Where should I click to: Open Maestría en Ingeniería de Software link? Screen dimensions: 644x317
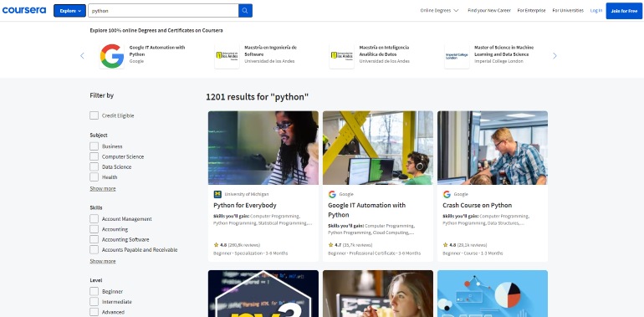click(270, 50)
